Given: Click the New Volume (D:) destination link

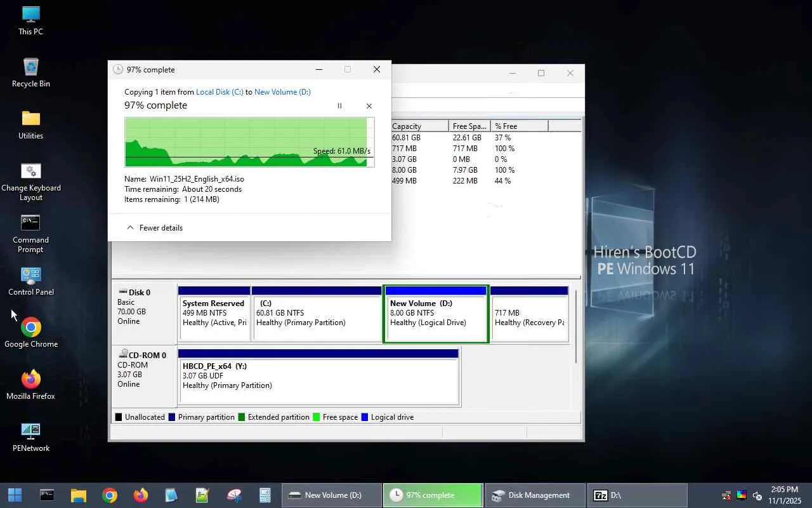Looking at the screenshot, I should (282, 92).
